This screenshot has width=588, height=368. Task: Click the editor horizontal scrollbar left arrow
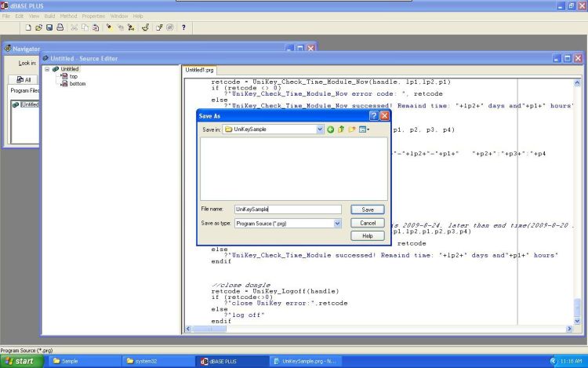pyautogui.click(x=188, y=329)
